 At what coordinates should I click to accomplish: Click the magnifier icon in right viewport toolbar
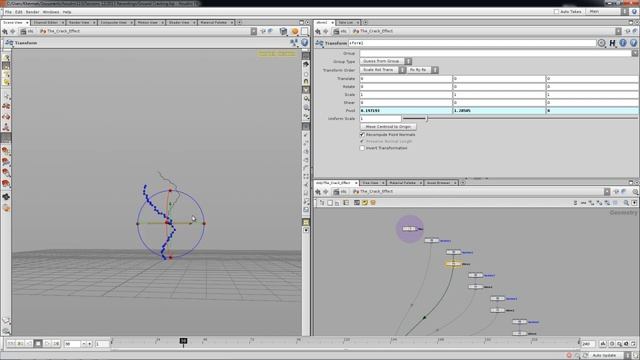point(306,98)
